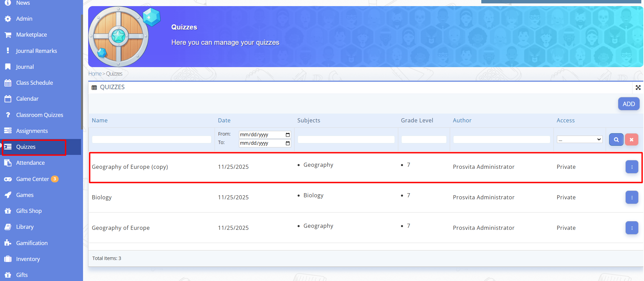
Task: Focus the Author filter input box
Action: click(501, 140)
